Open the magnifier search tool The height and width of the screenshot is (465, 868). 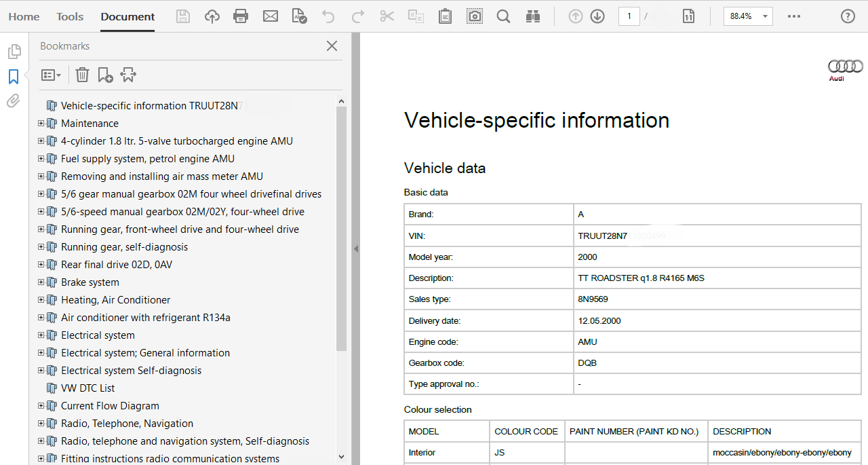(503, 16)
